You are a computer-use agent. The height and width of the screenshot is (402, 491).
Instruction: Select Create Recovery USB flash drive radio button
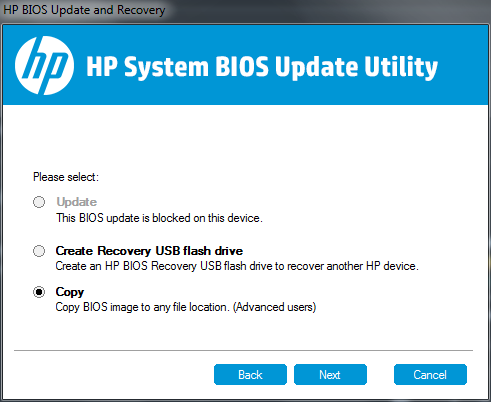click(39, 251)
